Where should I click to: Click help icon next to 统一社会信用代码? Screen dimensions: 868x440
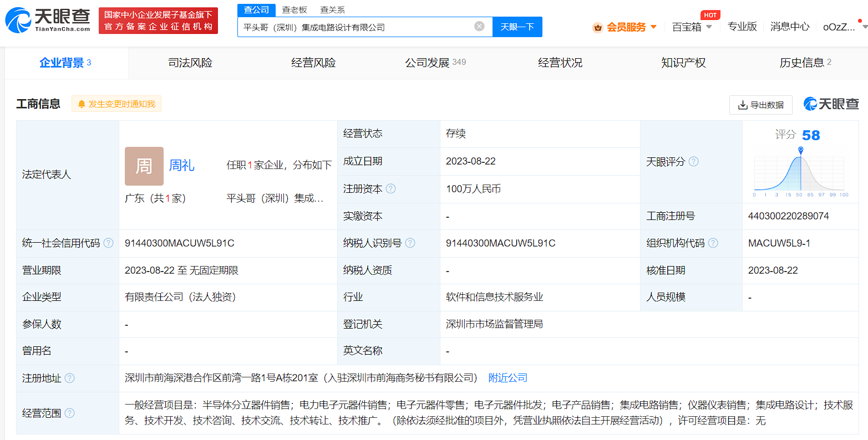(109, 243)
